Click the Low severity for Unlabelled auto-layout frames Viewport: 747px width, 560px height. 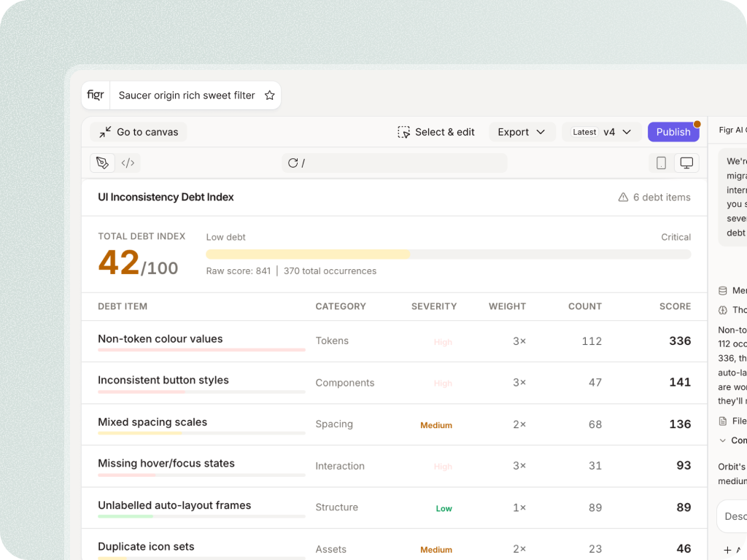click(x=444, y=508)
